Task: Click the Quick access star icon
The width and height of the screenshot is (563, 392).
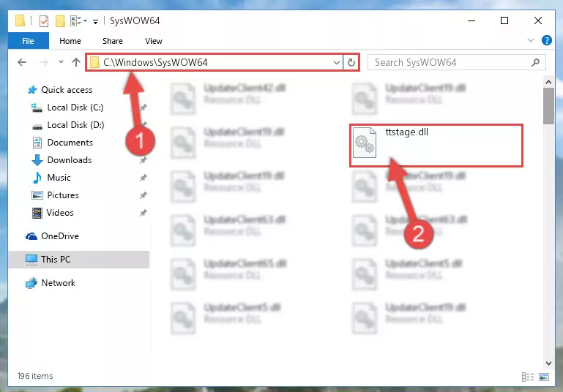Action: [x=32, y=90]
